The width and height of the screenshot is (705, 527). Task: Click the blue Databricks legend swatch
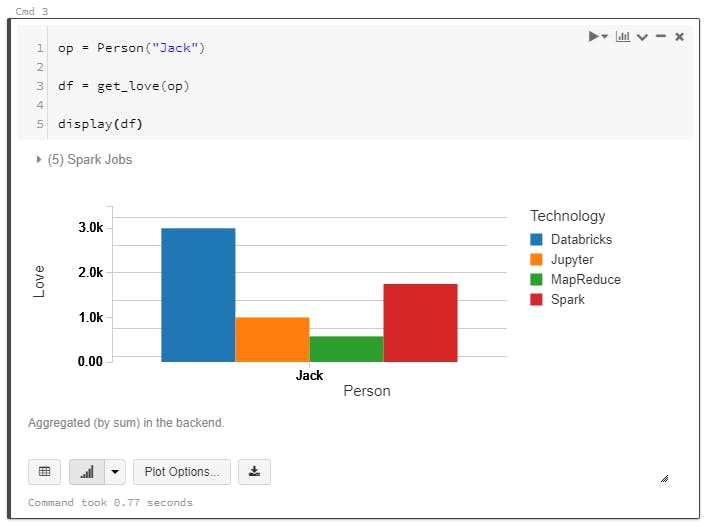point(537,240)
